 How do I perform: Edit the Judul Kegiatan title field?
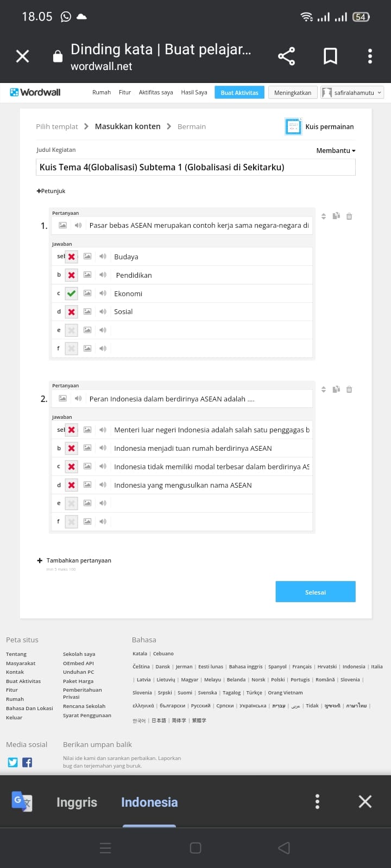point(196,167)
